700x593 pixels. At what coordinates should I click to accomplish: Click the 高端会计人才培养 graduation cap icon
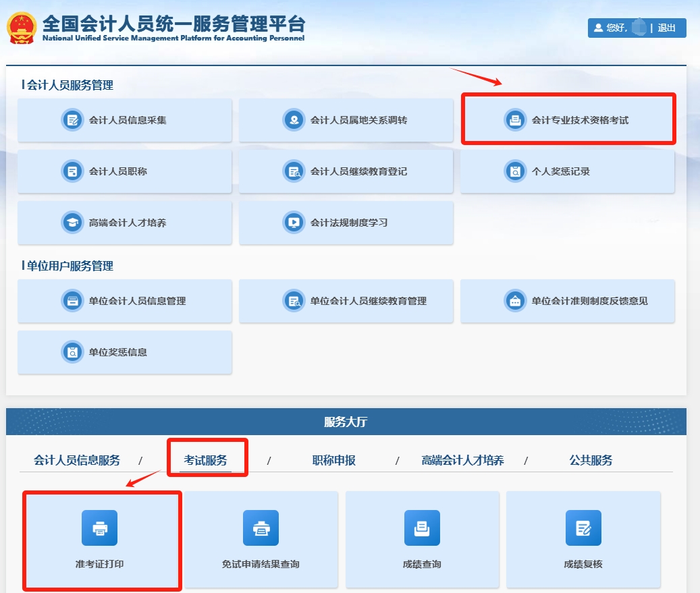tap(73, 222)
